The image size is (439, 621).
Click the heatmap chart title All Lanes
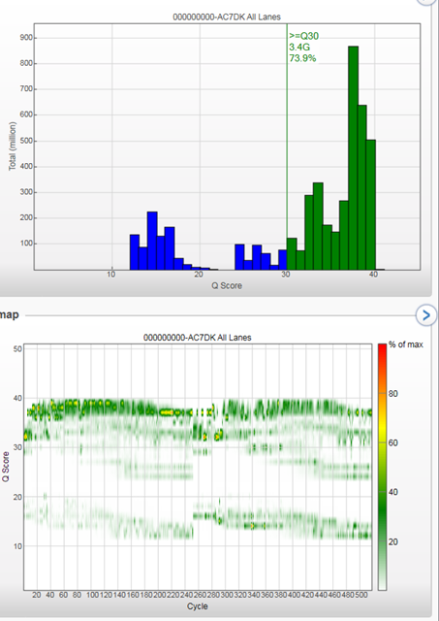point(197,338)
